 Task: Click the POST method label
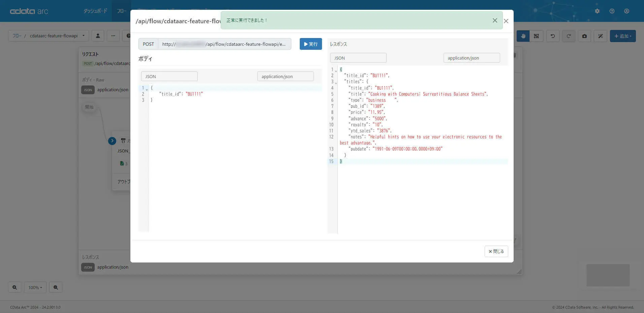click(148, 44)
